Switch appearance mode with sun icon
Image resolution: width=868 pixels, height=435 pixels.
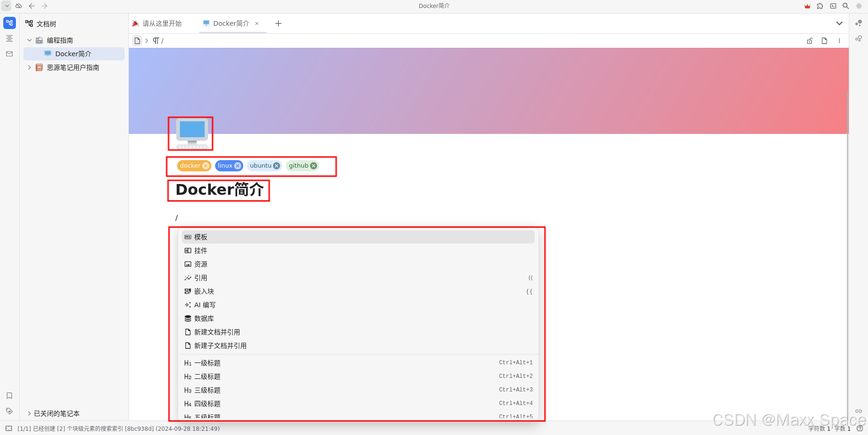click(859, 6)
